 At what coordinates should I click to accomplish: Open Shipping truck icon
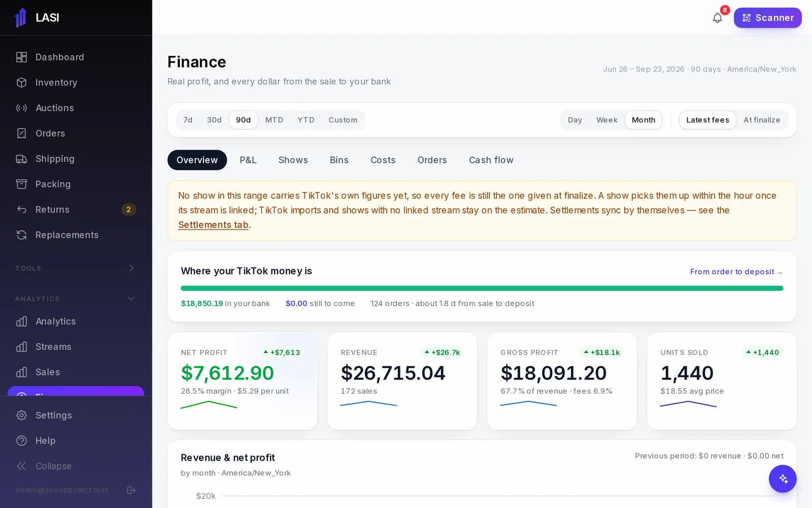[x=21, y=159]
